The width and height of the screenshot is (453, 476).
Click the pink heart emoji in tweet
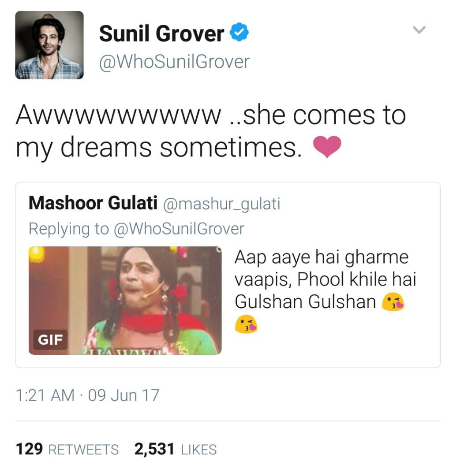(x=327, y=147)
